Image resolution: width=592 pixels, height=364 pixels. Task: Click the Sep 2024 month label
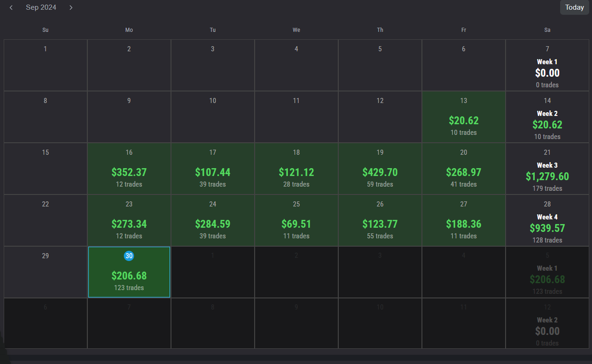tap(41, 7)
